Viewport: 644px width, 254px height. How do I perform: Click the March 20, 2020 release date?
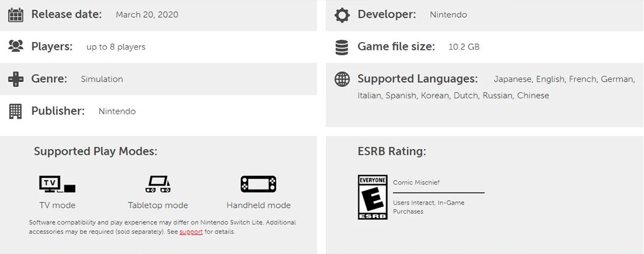147,15
